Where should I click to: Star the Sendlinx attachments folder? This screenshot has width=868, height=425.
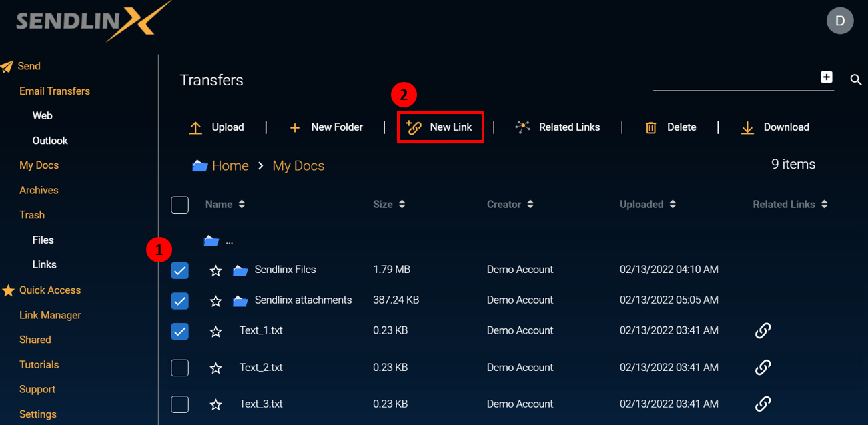click(215, 301)
